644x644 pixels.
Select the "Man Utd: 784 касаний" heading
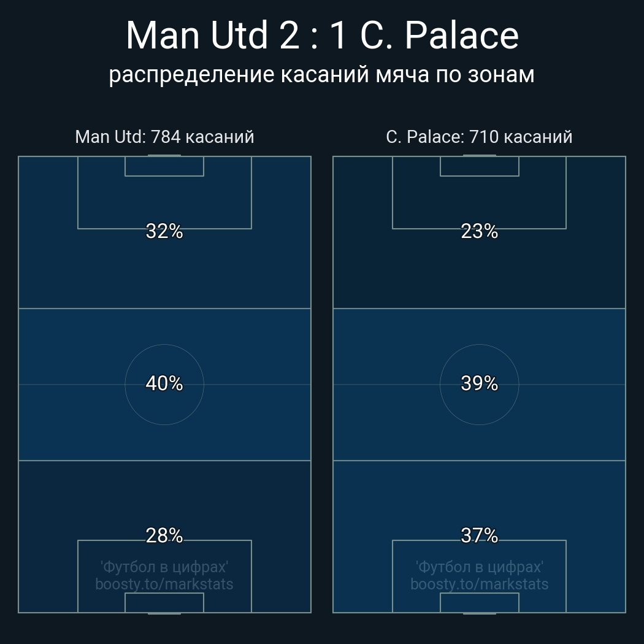pos(164,136)
